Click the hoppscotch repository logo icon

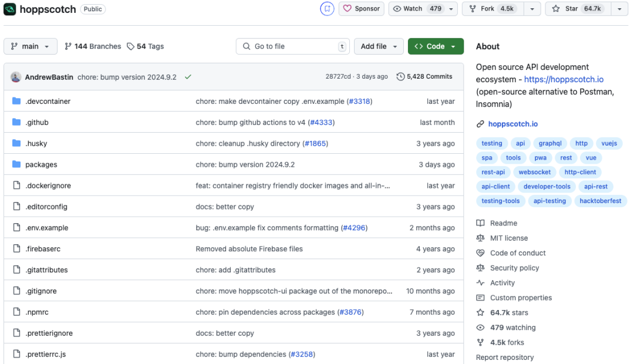pos(9,9)
